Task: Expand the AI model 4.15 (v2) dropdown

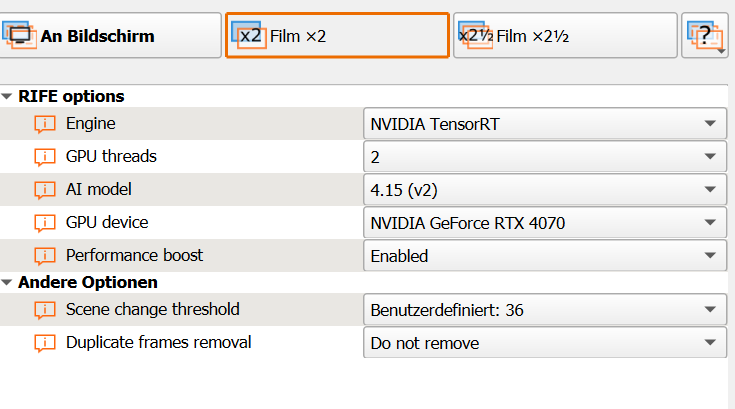Action: [543, 190]
